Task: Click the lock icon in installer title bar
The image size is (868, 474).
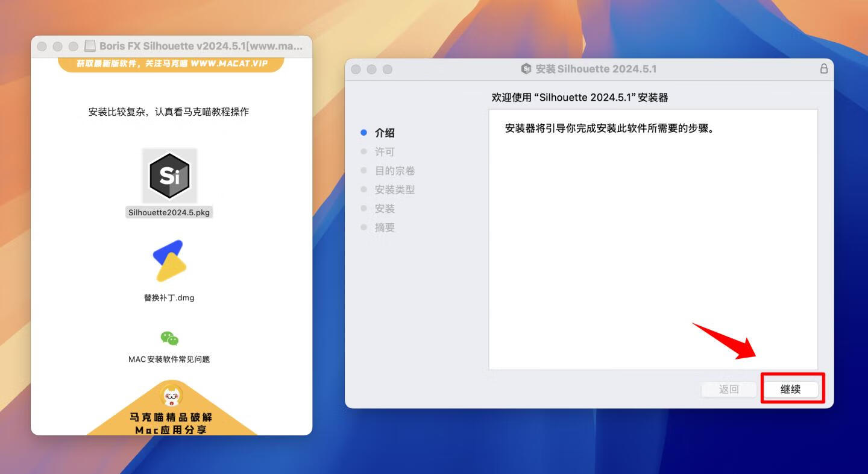Action: tap(824, 69)
